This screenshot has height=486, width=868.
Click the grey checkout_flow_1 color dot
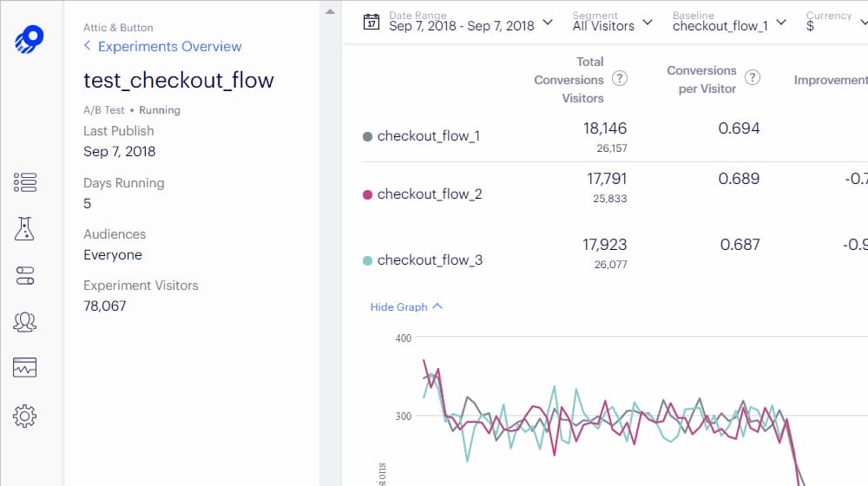tap(367, 136)
